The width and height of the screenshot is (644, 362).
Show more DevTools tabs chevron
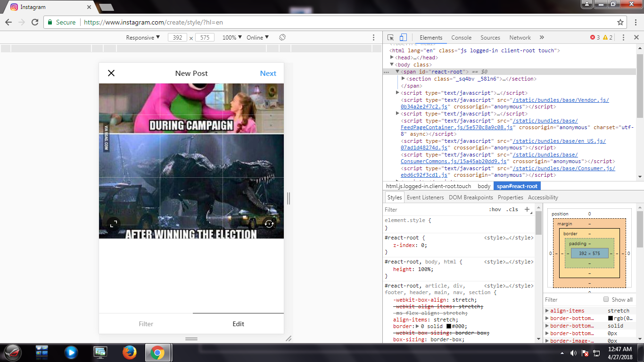click(x=542, y=38)
